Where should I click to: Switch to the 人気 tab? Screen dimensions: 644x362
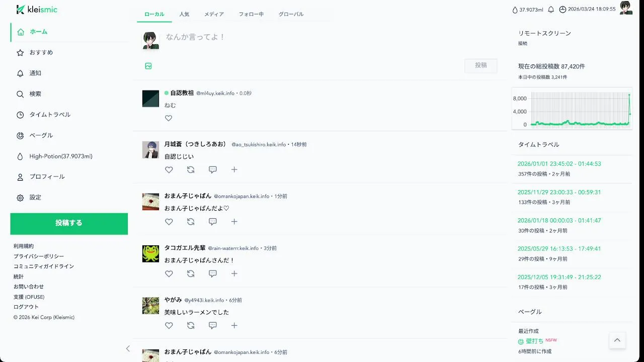coord(184,14)
